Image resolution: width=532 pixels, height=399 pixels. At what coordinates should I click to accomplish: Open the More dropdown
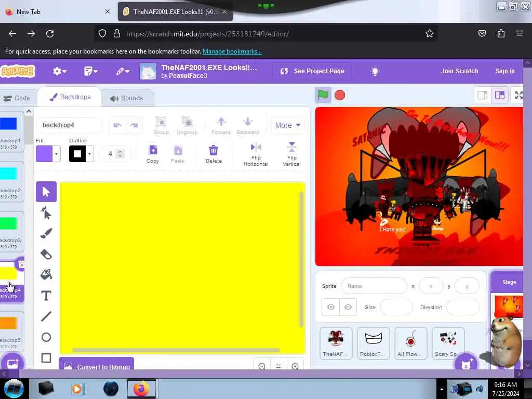pyautogui.click(x=287, y=125)
